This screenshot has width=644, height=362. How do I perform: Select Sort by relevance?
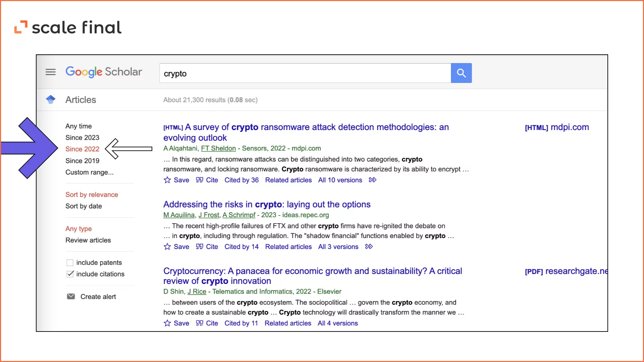(x=92, y=195)
